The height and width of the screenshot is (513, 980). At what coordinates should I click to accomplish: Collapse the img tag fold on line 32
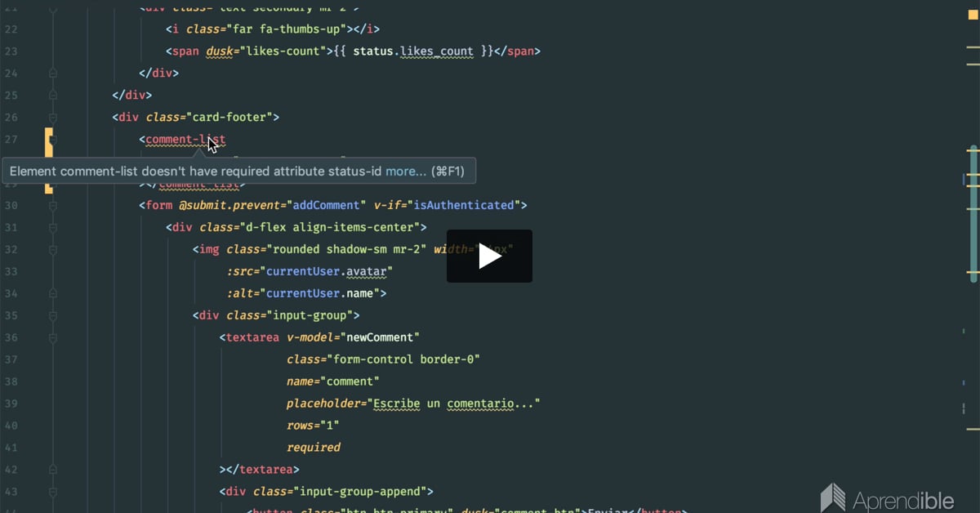53,249
